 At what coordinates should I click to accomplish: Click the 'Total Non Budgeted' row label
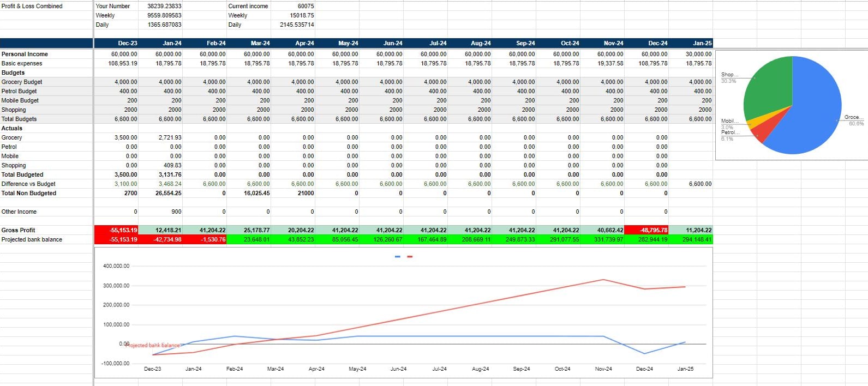tap(29, 193)
